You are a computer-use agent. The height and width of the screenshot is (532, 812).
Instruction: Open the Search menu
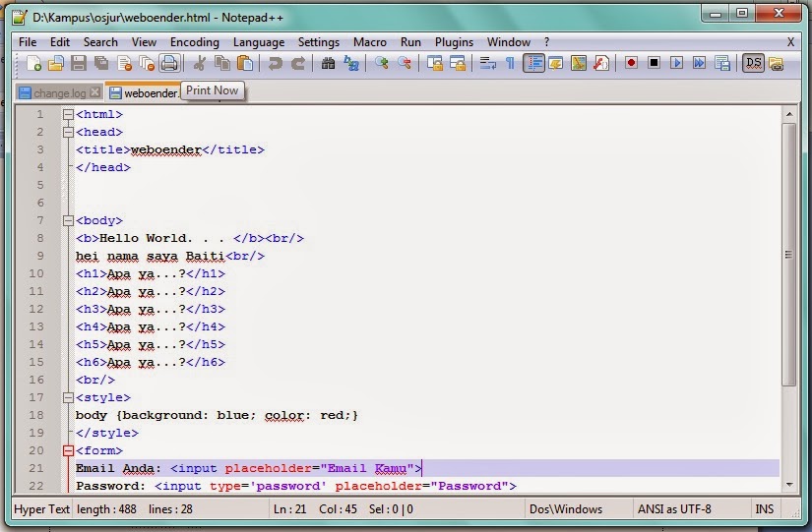coord(100,42)
